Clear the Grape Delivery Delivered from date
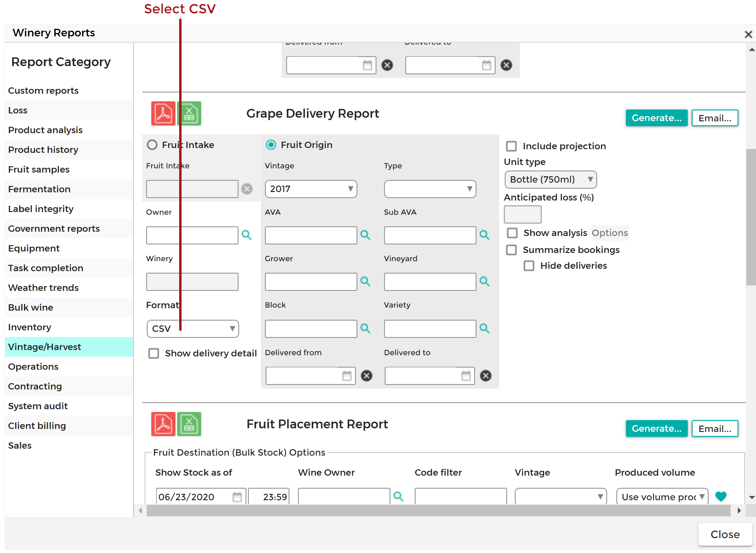 point(366,376)
